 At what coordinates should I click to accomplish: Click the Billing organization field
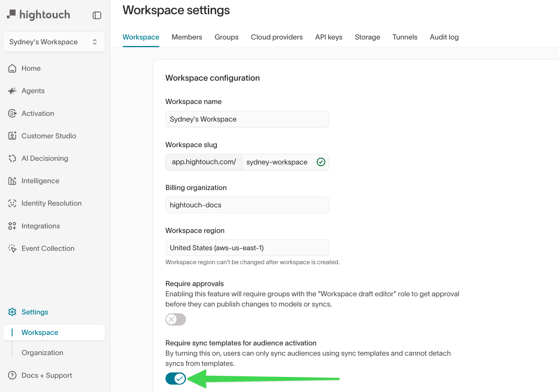pyautogui.click(x=247, y=205)
